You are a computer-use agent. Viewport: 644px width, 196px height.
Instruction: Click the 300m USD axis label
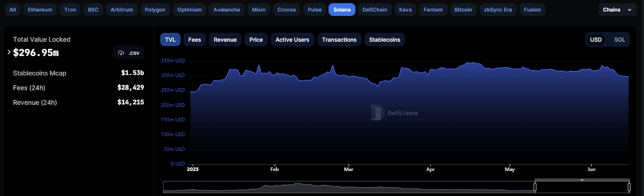coord(173,75)
